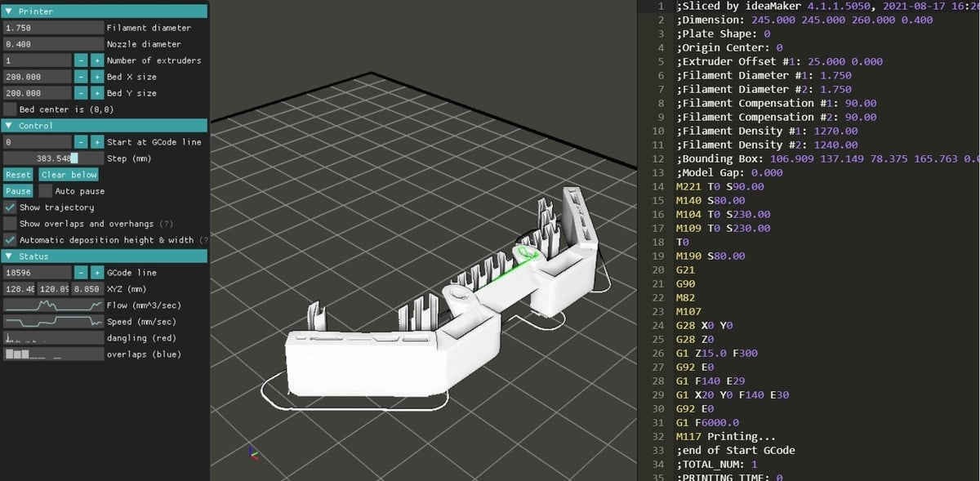The image size is (980, 481).
Task: Click the overlaps (blue) histogram graph
Action: [53, 354]
